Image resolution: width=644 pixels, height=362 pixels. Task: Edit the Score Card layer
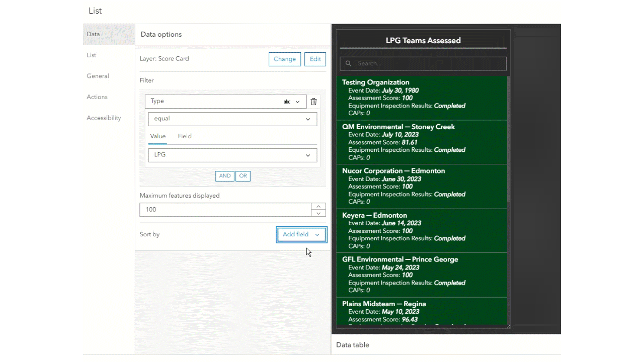click(315, 59)
